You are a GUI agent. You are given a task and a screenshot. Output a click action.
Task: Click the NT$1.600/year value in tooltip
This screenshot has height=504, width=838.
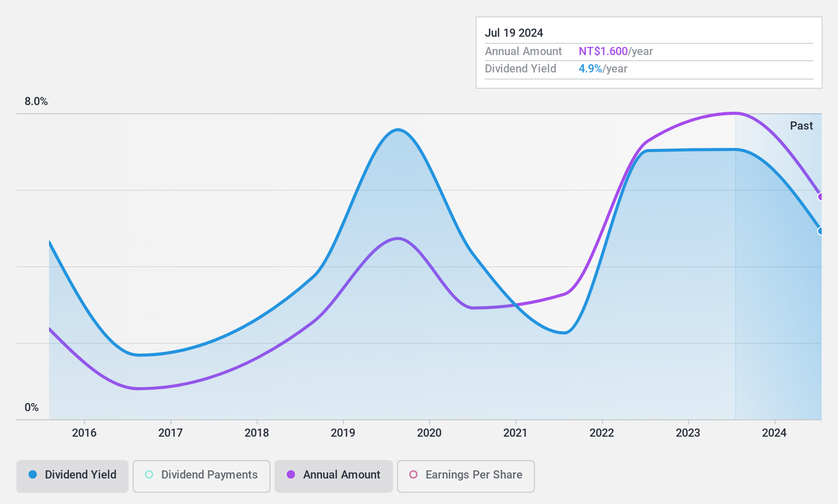[616, 52]
